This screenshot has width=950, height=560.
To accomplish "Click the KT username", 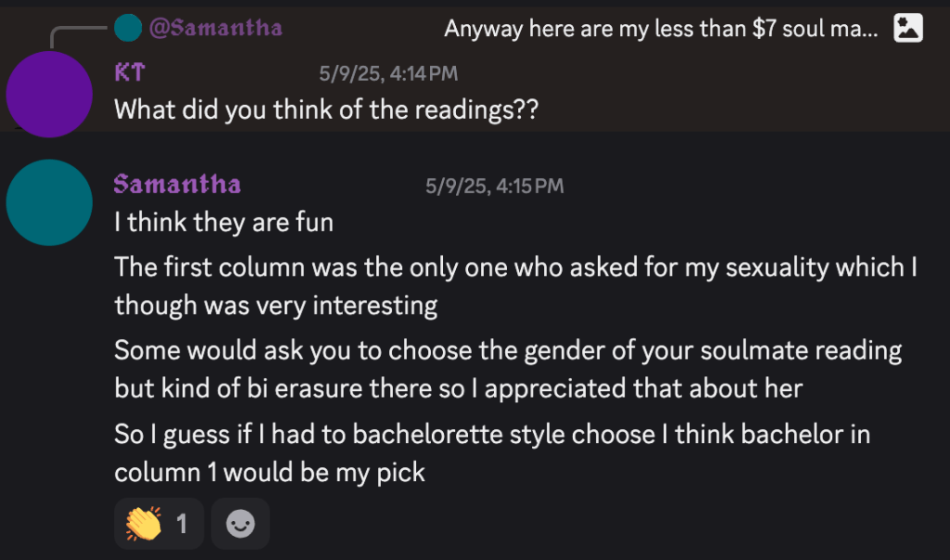I will pyautogui.click(x=130, y=73).
